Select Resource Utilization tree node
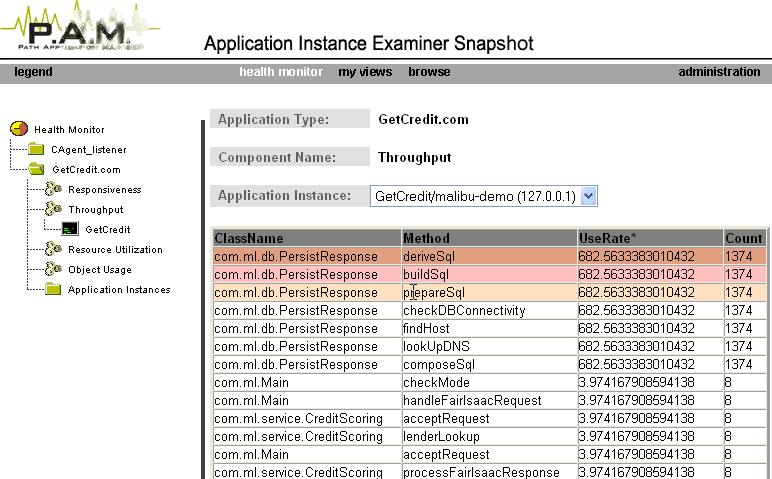Image resolution: width=772 pixels, height=479 pixels. point(115,250)
